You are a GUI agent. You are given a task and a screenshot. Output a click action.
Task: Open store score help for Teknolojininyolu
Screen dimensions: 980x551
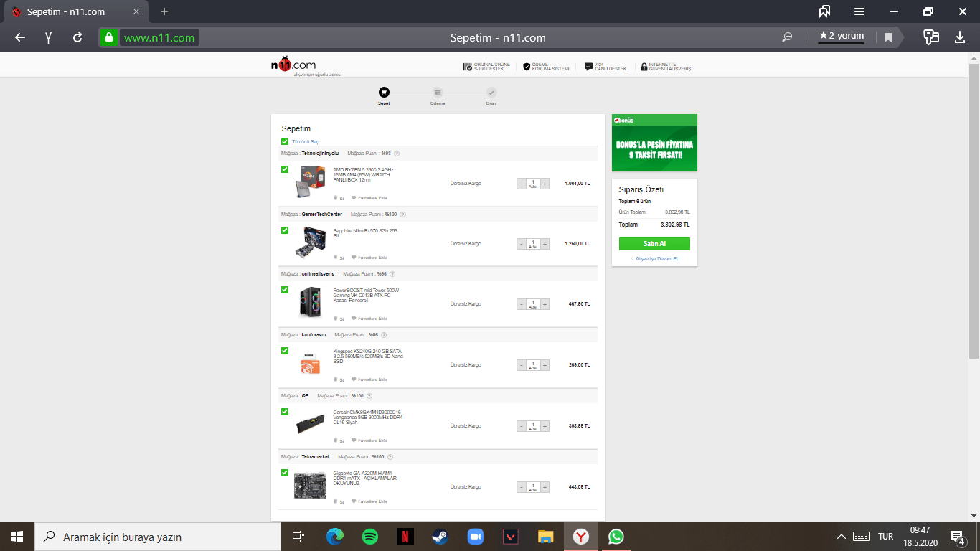click(x=397, y=154)
